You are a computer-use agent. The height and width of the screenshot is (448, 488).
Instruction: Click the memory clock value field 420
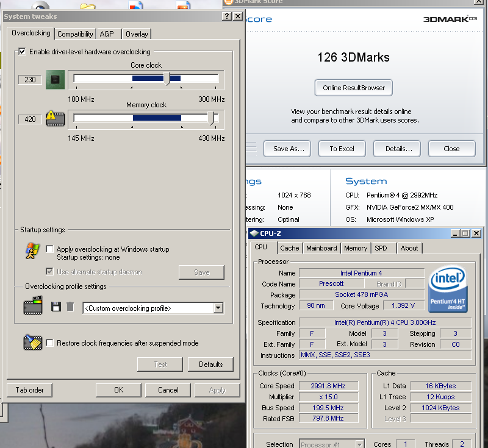click(x=30, y=119)
